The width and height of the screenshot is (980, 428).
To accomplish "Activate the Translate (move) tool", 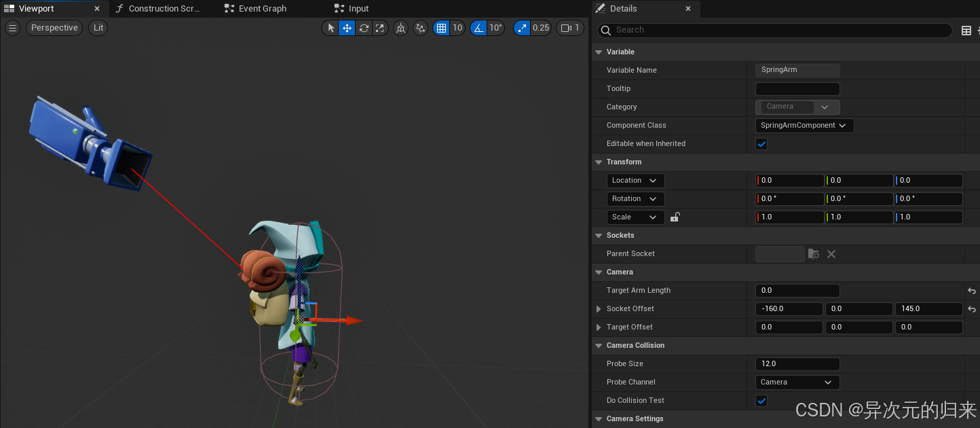I will [x=347, y=28].
